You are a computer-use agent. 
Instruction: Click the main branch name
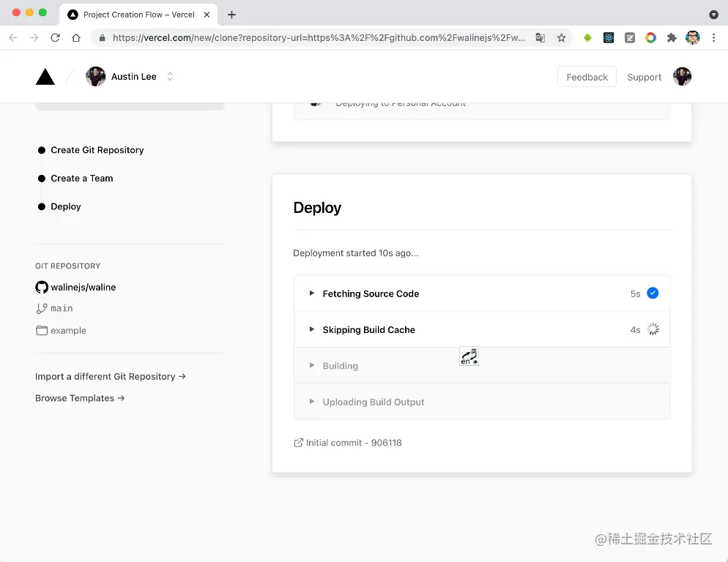pos(62,308)
